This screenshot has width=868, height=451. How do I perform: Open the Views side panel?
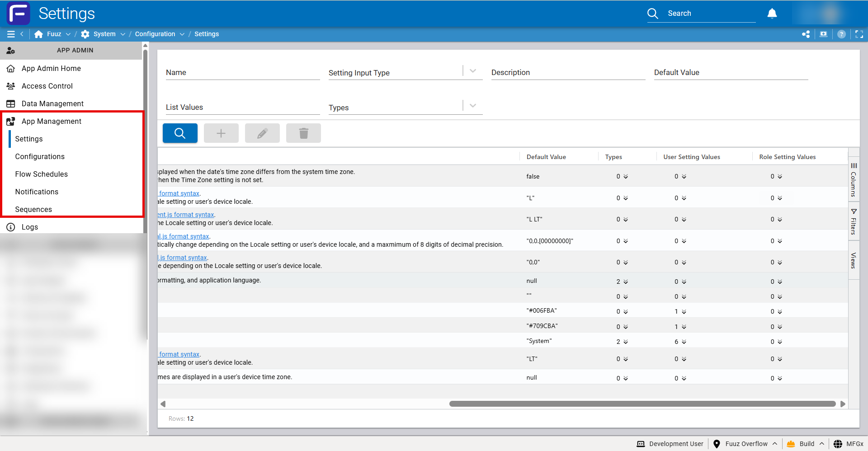coord(854,260)
